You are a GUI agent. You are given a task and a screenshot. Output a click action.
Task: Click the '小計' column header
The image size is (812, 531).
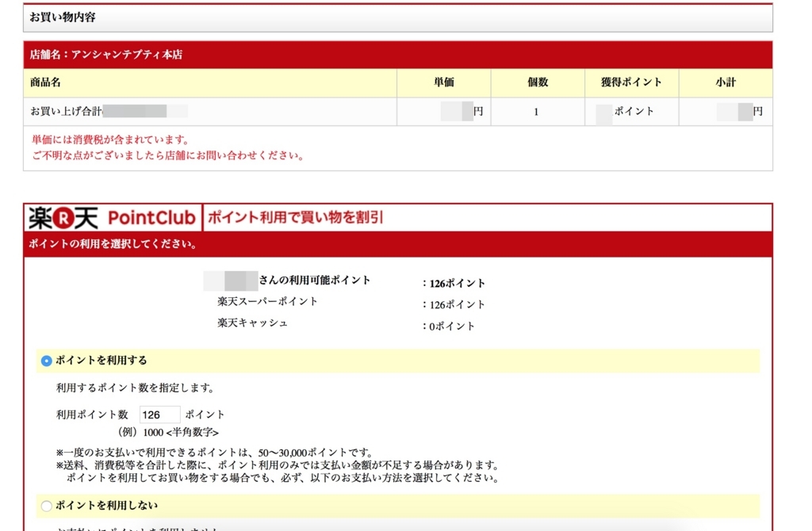pos(726,82)
